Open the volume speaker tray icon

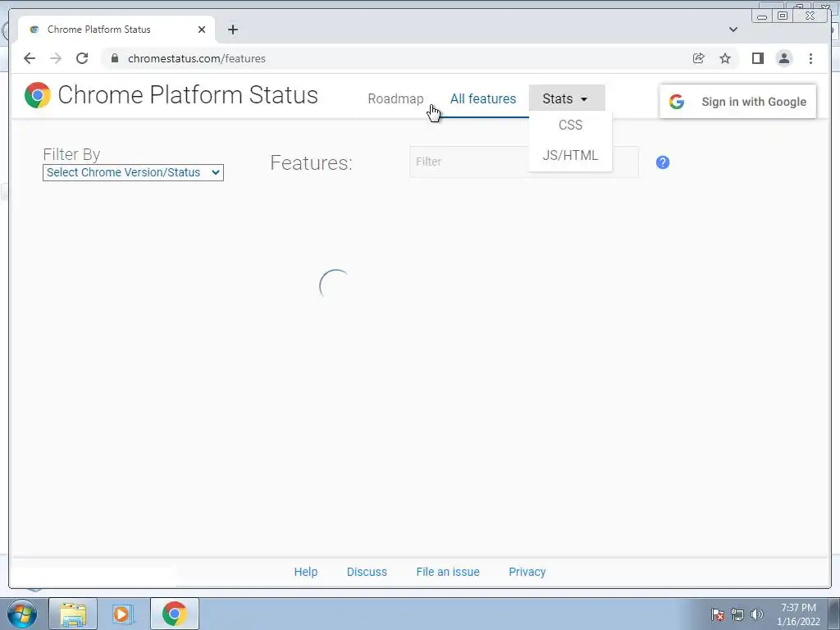coord(757,614)
